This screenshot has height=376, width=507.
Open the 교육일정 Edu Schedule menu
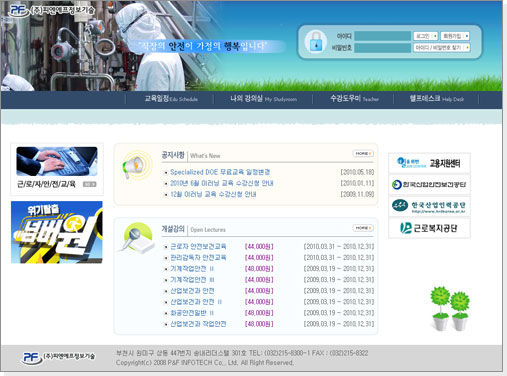pos(171,99)
